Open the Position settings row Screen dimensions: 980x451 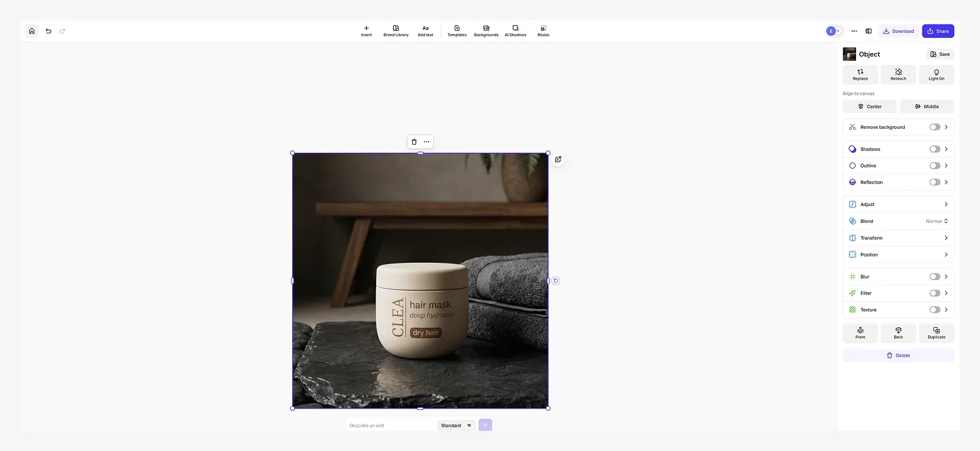click(898, 255)
